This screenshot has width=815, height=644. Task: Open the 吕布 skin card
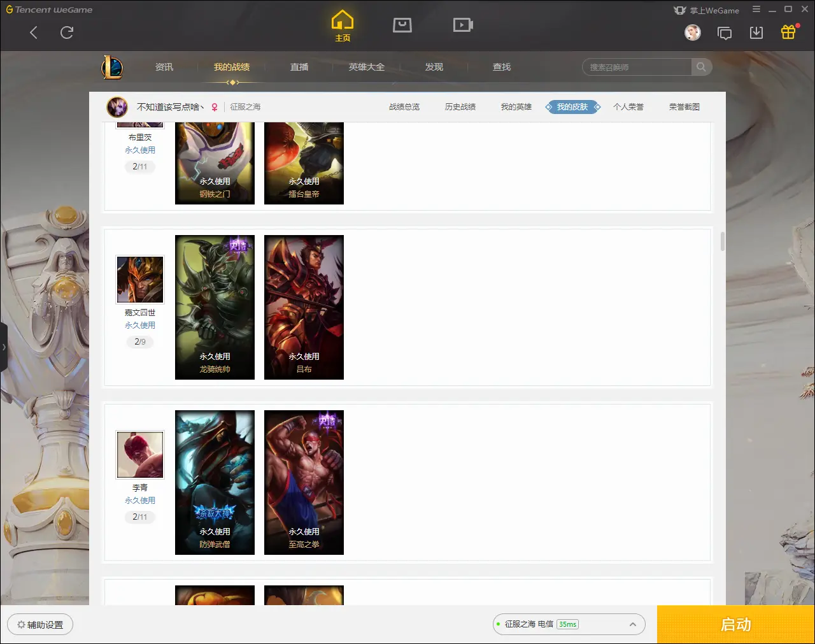click(304, 308)
